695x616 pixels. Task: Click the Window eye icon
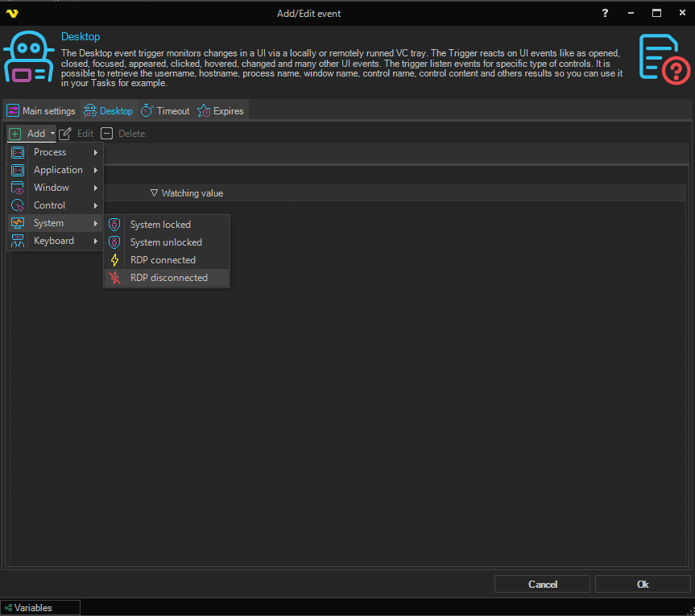click(x=18, y=188)
